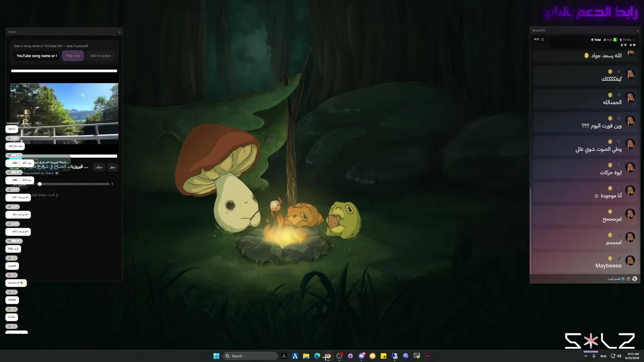
Task: Open the Windows Start menu
Action: (x=216, y=356)
